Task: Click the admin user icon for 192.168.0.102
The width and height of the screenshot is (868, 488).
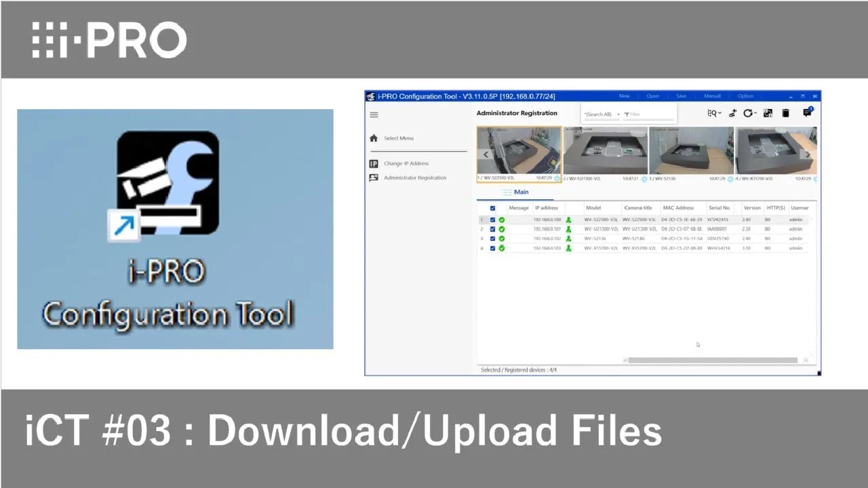Action: pos(569,239)
